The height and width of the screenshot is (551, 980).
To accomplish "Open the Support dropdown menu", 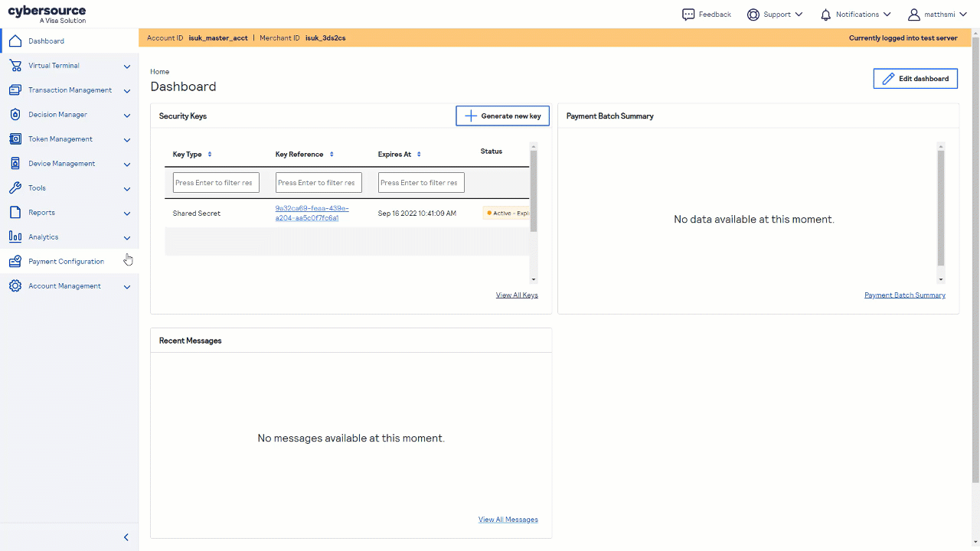I will [x=775, y=15].
